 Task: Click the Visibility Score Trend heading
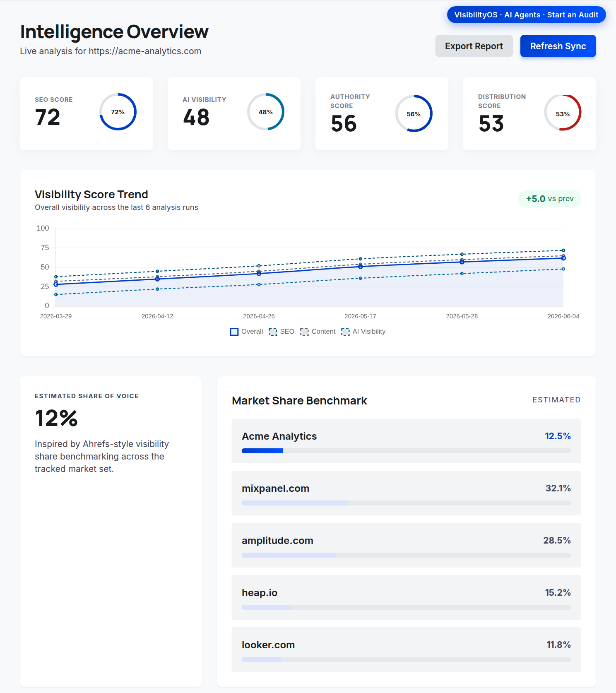[x=91, y=194]
